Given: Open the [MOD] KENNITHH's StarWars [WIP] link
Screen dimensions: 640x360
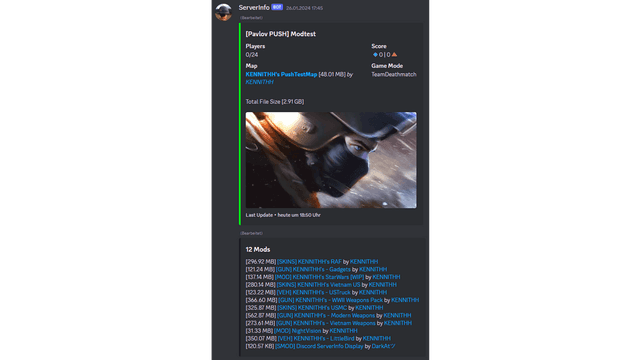Looking at the screenshot, I should 319,277.
